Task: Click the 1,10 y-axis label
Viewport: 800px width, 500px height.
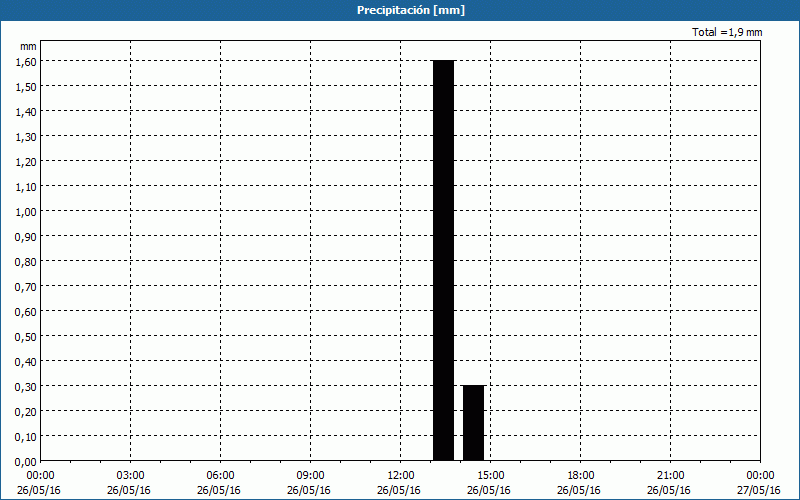Action: [x=26, y=186]
